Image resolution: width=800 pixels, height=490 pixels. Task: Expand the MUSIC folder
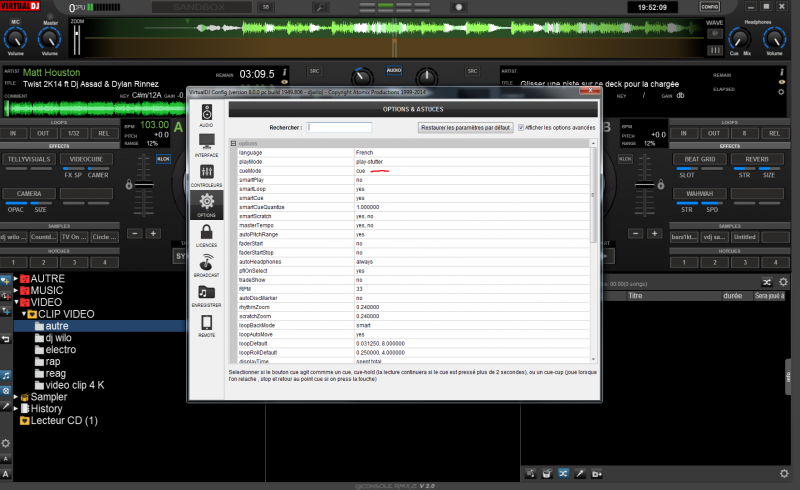tap(16, 290)
